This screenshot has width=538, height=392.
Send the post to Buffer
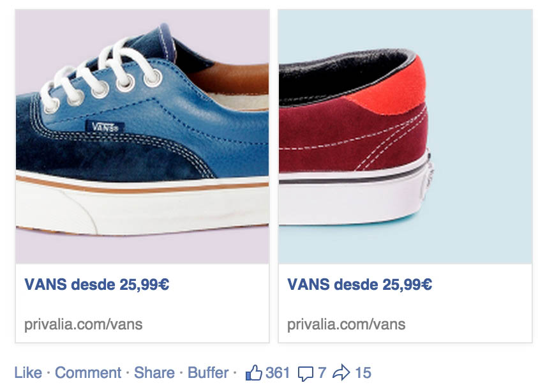[x=208, y=373]
